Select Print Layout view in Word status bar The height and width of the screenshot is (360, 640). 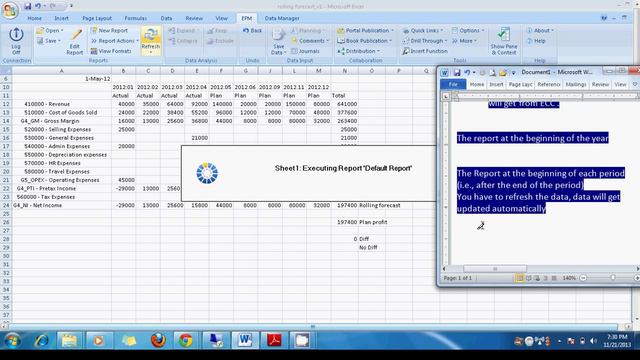point(519,278)
